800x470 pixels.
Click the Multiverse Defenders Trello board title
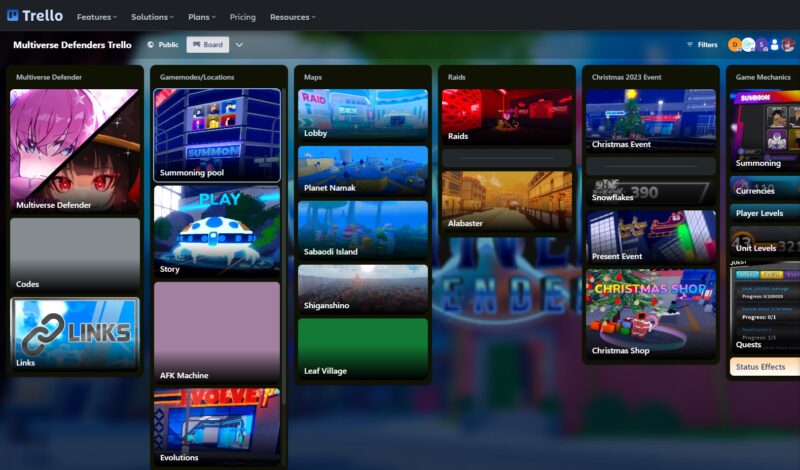(x=72, y=45)
